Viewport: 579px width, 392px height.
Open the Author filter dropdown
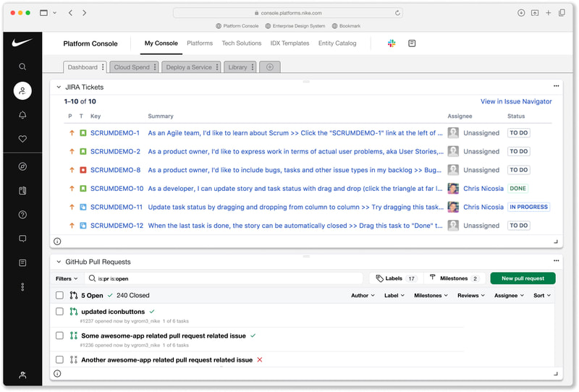coord(363,295)
